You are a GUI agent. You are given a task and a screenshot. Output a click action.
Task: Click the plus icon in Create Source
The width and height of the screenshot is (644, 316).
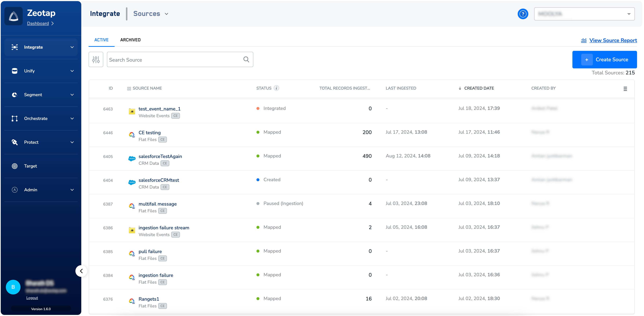[x=587, y=60]
